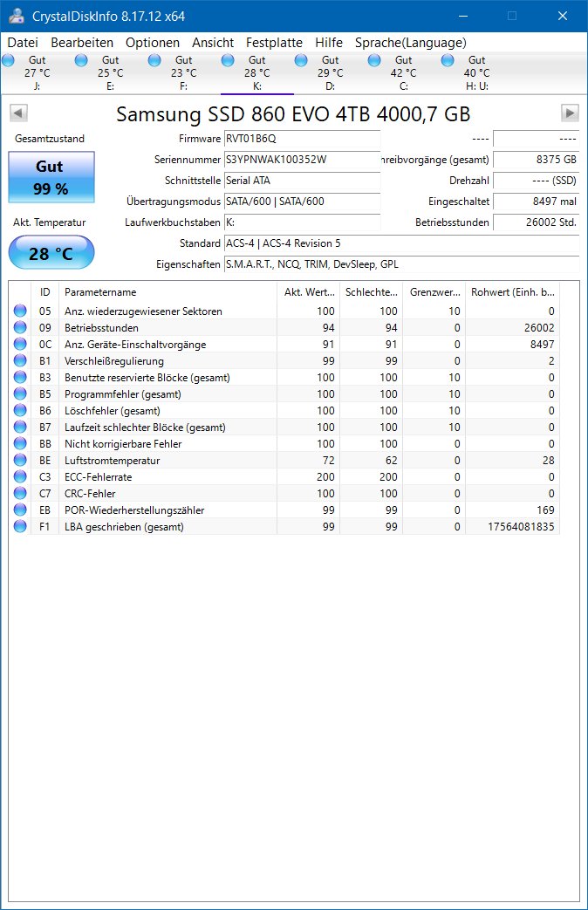
Task: Click the Rohwert column header
Action: 512,292
